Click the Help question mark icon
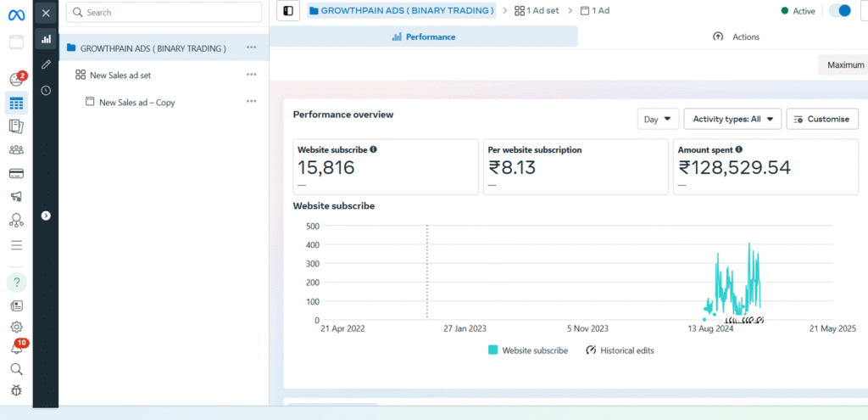 [x=16, y=282]
